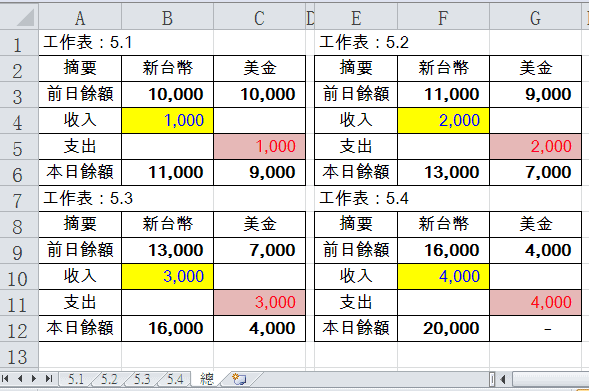Go to next sheet using navigation arrow
This screenshot has height=391, width=589.
pyautogui.click(x=34, y=379)
